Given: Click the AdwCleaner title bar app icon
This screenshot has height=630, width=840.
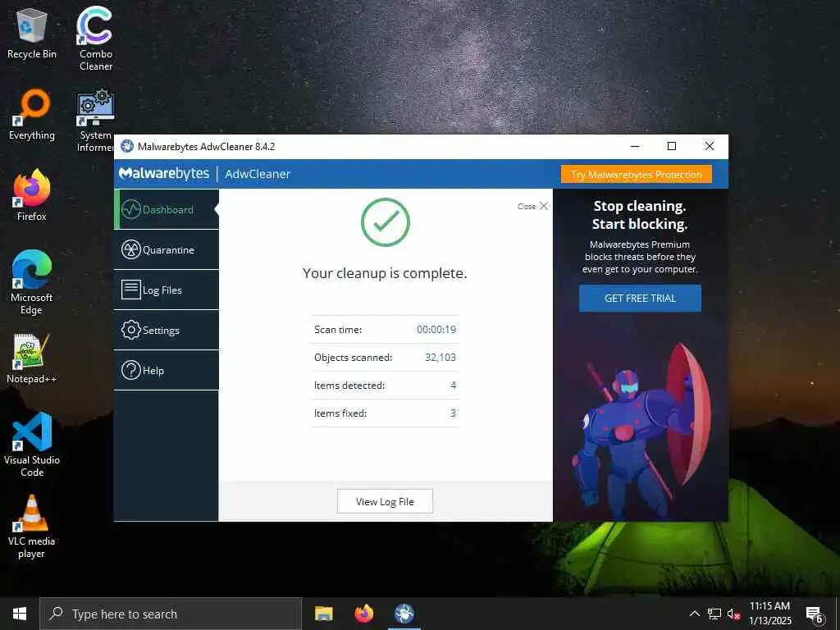Looking at the screenshot, I should 127,146.
